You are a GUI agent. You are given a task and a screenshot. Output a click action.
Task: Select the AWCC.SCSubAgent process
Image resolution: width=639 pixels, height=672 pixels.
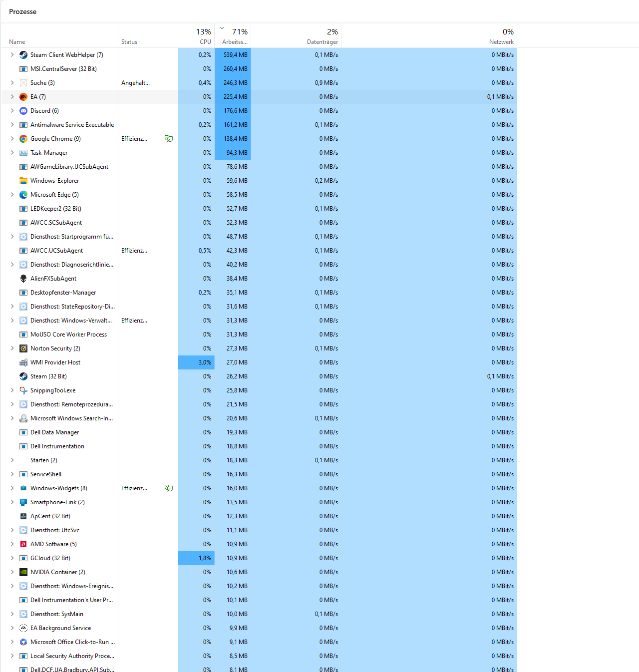click(259, 223)
